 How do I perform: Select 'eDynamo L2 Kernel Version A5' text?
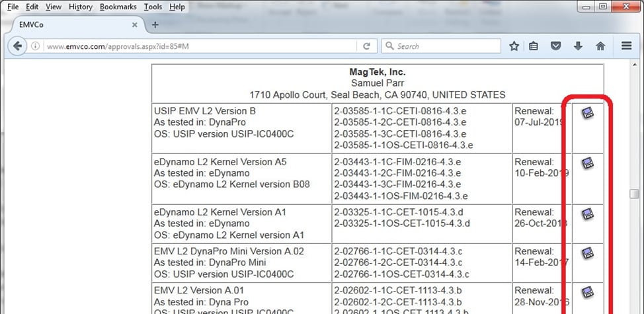(x=220, y=162)
